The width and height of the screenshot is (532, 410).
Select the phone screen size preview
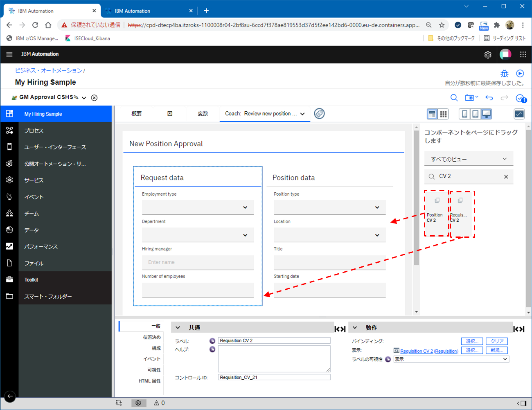coord(464,114)
